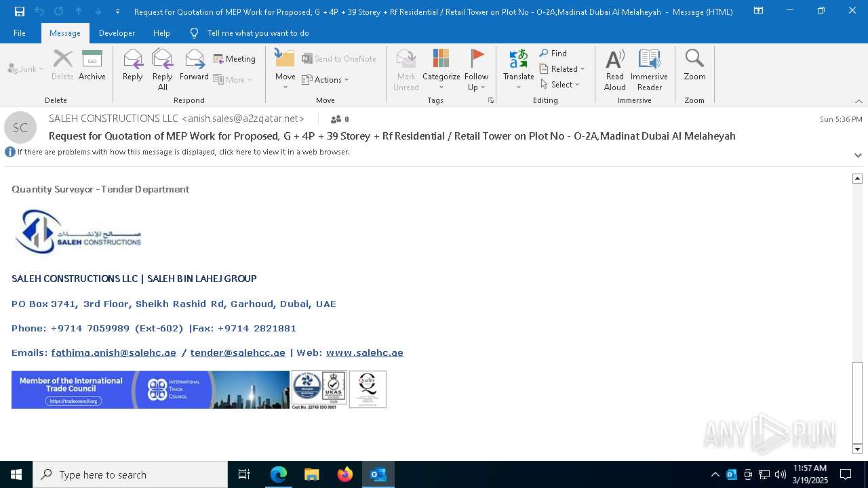Expand the message header chevron

(x=858, y=155)
